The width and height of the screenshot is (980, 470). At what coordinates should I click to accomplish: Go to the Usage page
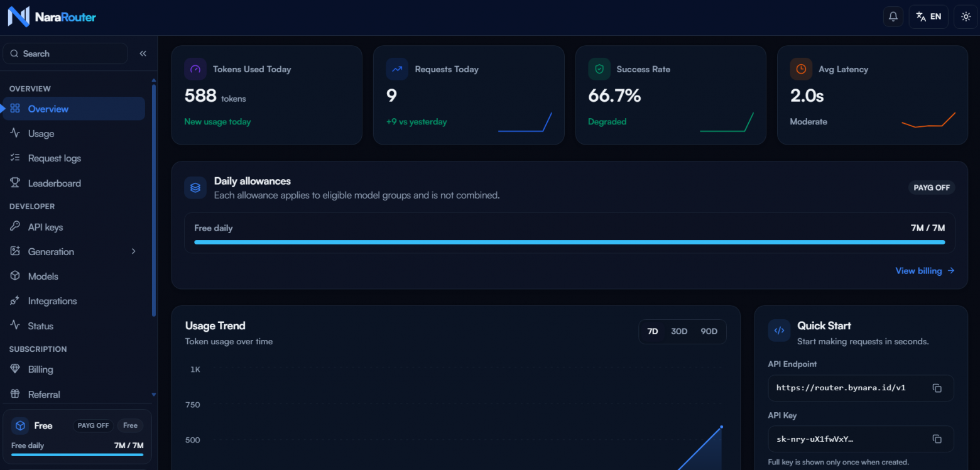point(74,133)
